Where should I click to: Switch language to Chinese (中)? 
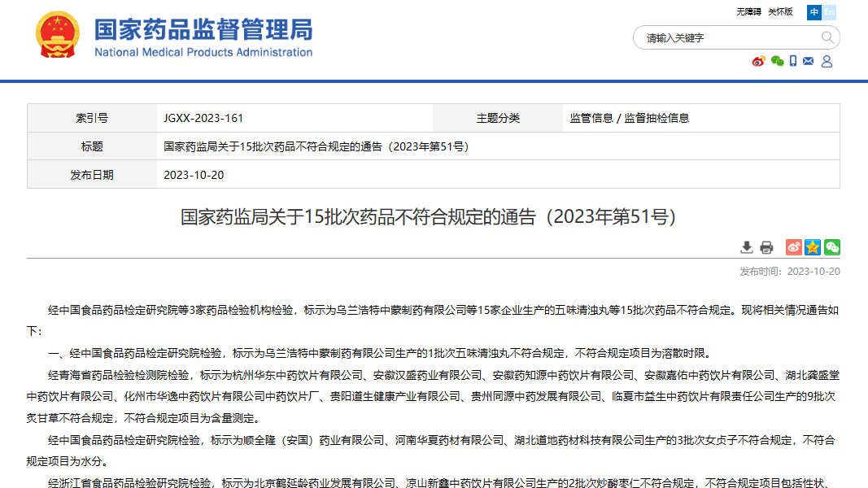814,12
